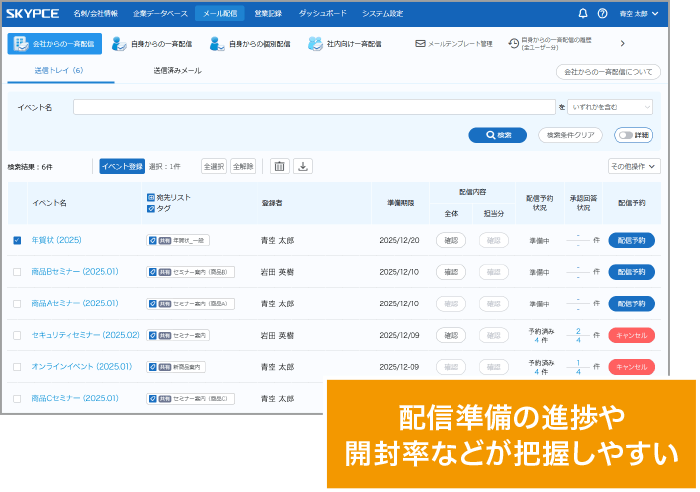Click tag セミナー案内(商品B) chip
This screenshot has height=492, width=700.
pos(190,272)
